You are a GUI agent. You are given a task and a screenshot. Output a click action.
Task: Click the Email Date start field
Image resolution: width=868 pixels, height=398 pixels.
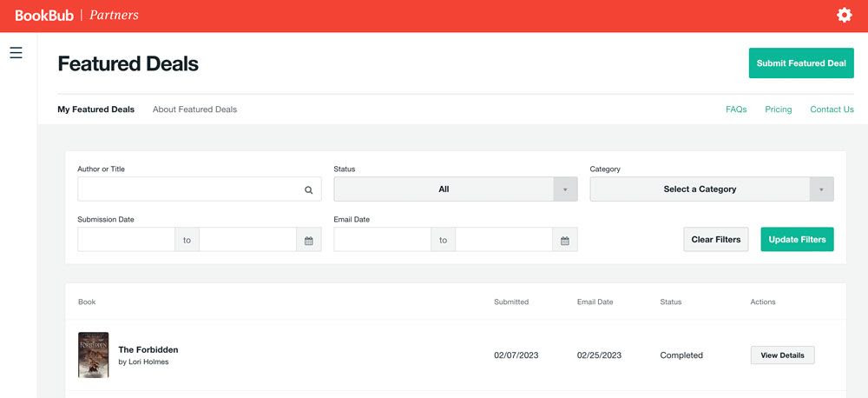click(383, 240)
